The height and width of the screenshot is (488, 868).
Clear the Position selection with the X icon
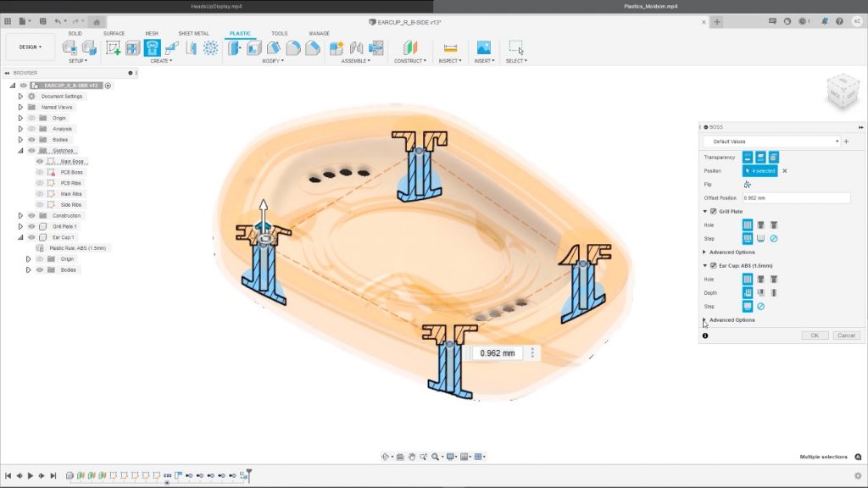[x=784, y=171]
